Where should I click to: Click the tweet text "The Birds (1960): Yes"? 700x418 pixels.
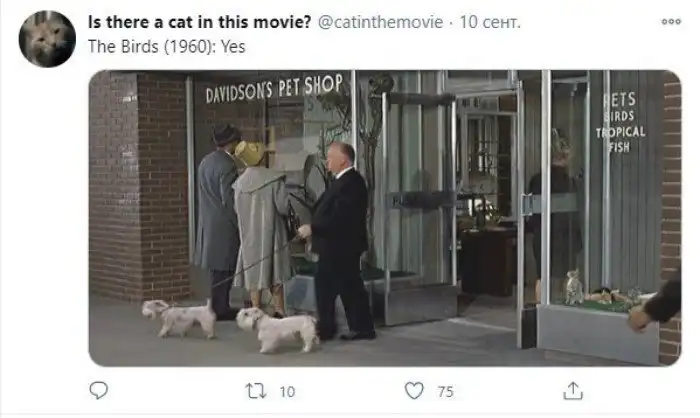[167, 46]
